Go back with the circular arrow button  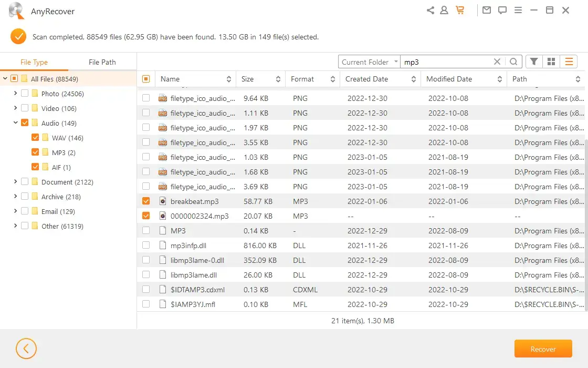click(x=26, y=349)
